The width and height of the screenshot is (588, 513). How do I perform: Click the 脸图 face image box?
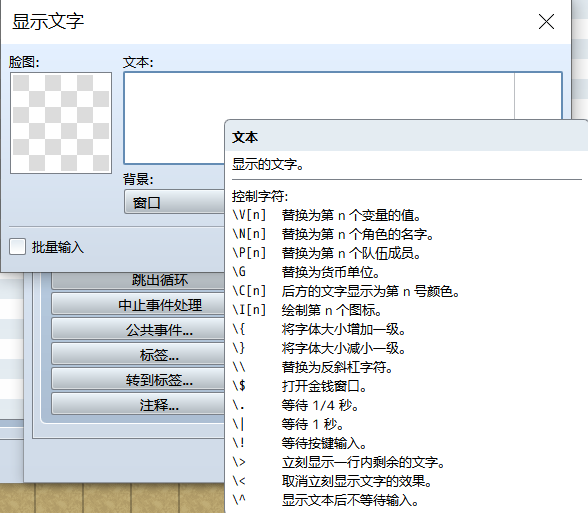pyautogui.click(x=61, y=123)
